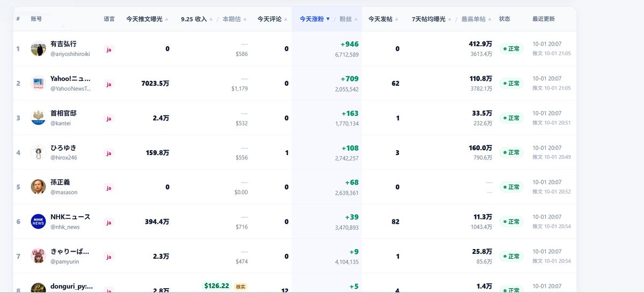Click the 首相官邸 emblem avatar

click(x=38, y=118)
